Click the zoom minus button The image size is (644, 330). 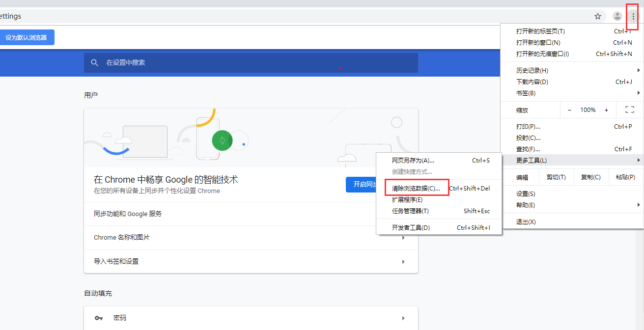(x=569, y=110)
